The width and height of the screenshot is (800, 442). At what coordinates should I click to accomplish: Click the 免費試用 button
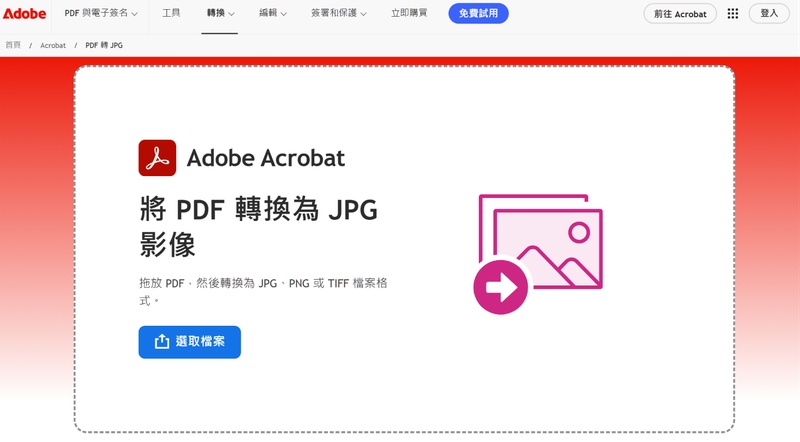(x=478, y=13)
